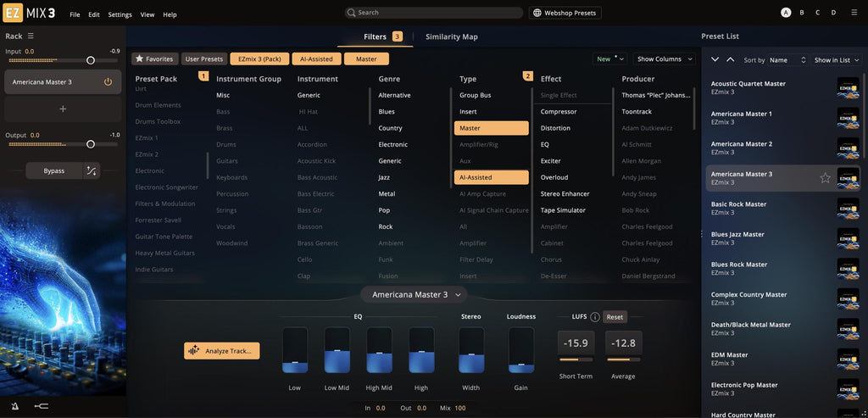Remove the EZmix 3 (Pack) filter chip
Screen dimensions: 868x418
pyautogui.click(x=259, y=59)
